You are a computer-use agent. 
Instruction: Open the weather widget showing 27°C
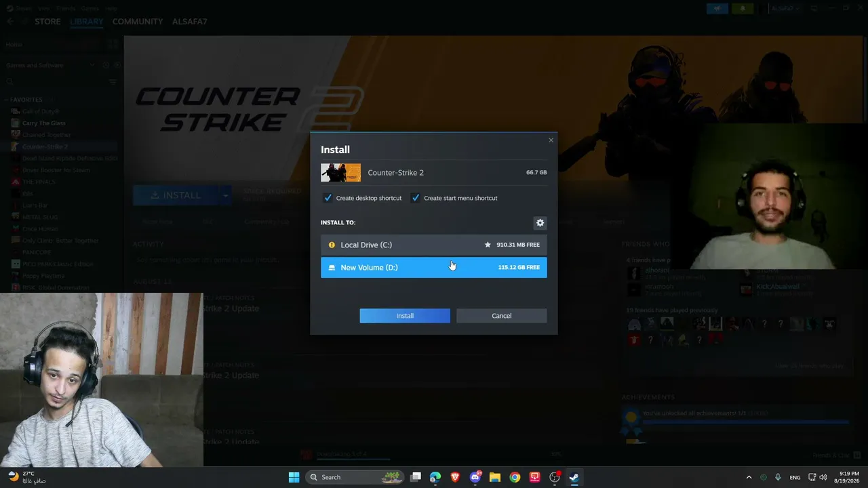coord(27,477)
